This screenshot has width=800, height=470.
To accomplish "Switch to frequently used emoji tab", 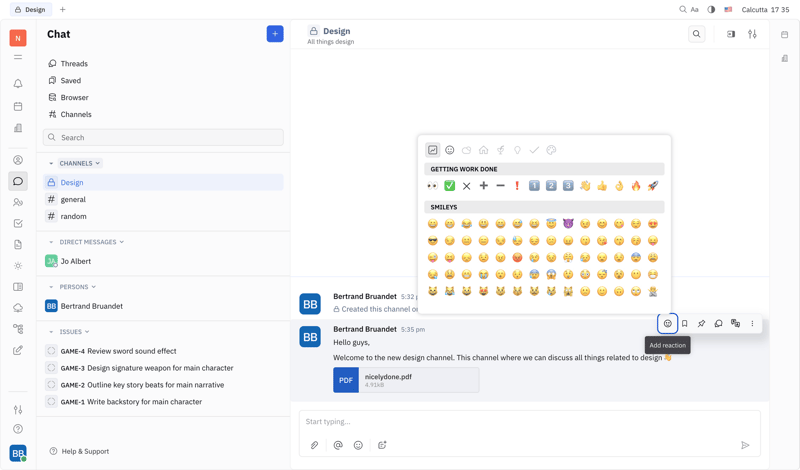I will click(x=433, y=150).
